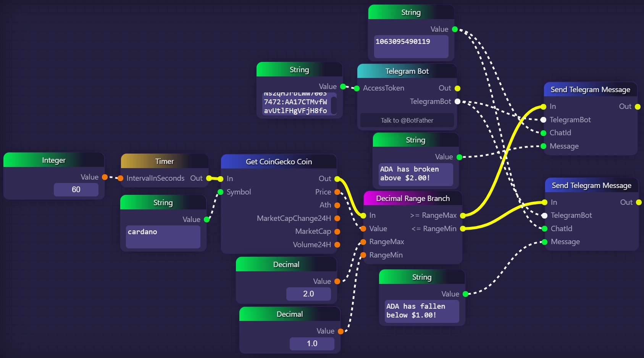Image resolution: width=644 pixels, height=358 pixels.
Task: Click the Symbol input port on Get CoinGecko Coin
Action: [x=221, y=192]
